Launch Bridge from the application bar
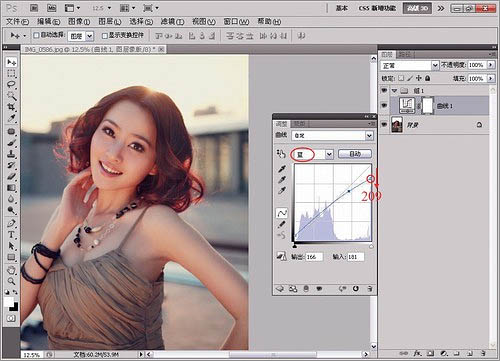The height and width of the screenshot is (361, 500). click(34, 8)
